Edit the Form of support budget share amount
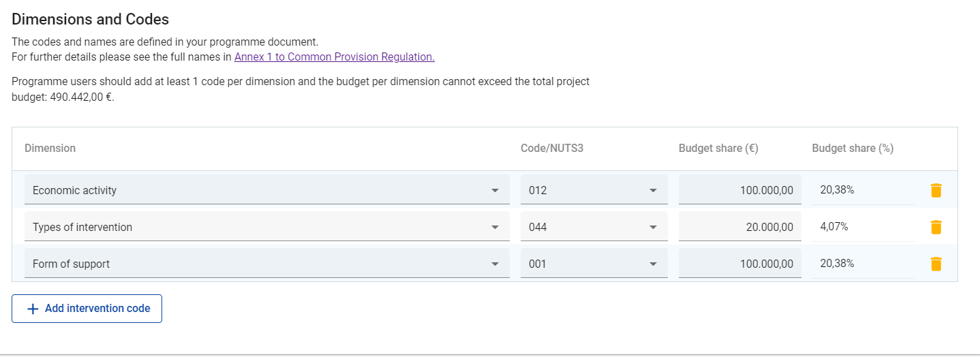The height and width of the screenshot is (357, 980). pos(739,264)
